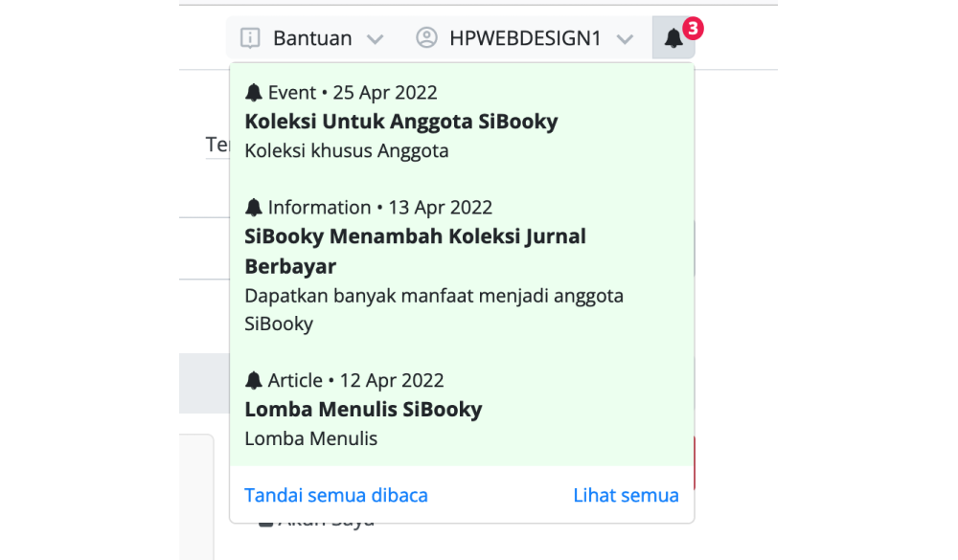958x560 pixels.
Task: Click the Koleksi khusus Anggota description text
Action: [x=346, y=150]
